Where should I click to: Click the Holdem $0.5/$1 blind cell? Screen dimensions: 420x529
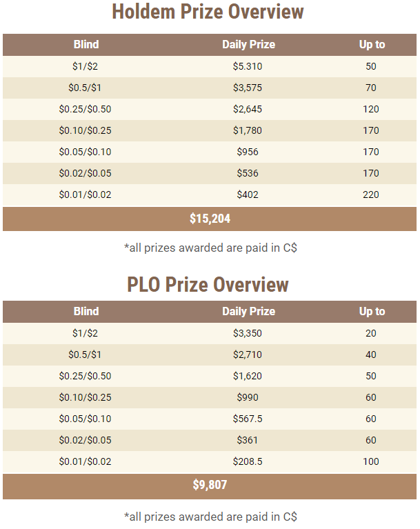(85, 88)
